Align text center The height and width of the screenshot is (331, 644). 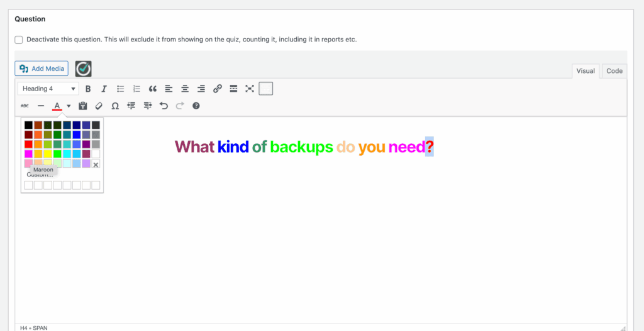[x=186, y=89]
